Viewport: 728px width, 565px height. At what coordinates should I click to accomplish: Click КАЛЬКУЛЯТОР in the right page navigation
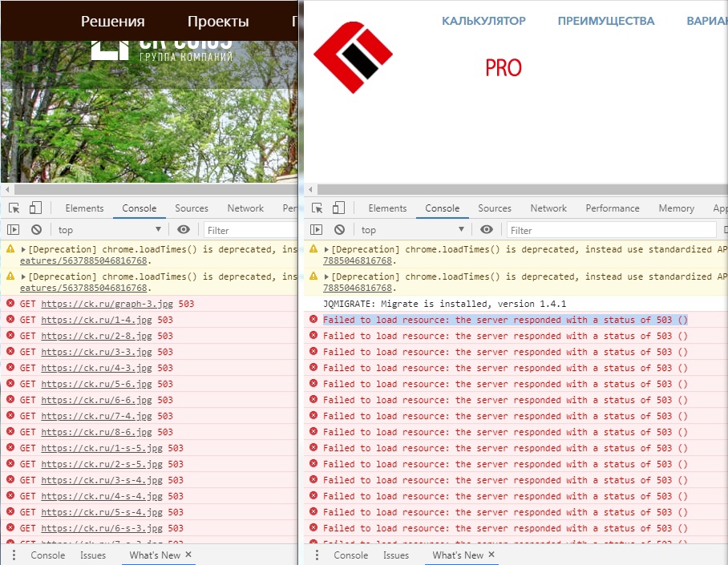point(483,22)
